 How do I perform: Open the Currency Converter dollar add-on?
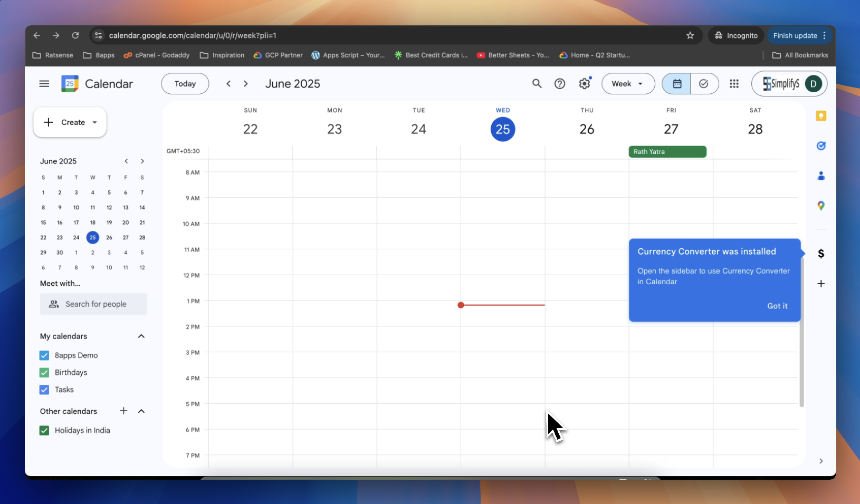click(821, 254)
